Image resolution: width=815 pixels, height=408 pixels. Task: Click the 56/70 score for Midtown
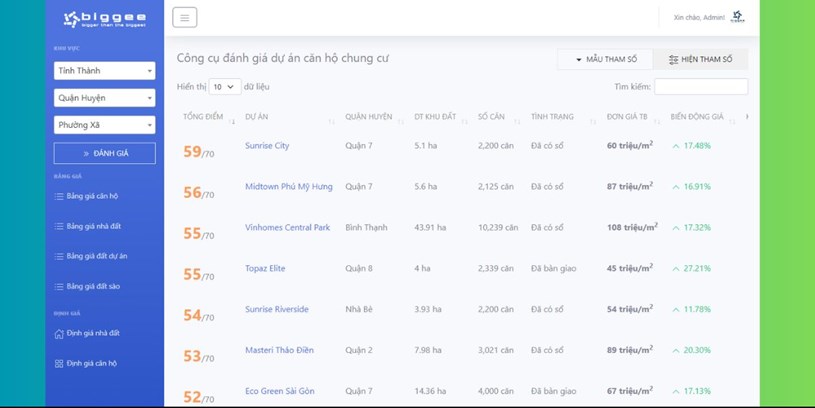pos(199,193)
